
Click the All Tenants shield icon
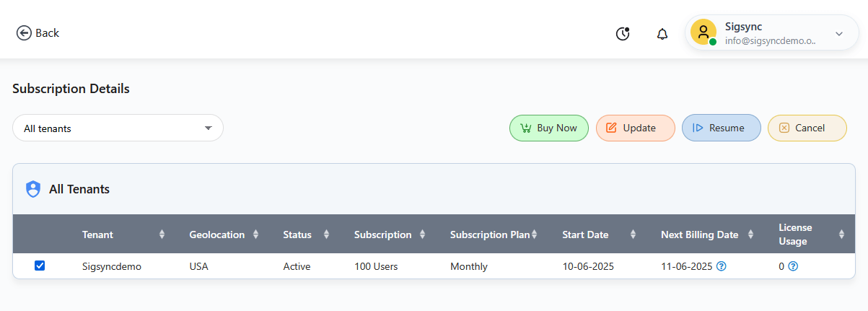coord(33,189)
